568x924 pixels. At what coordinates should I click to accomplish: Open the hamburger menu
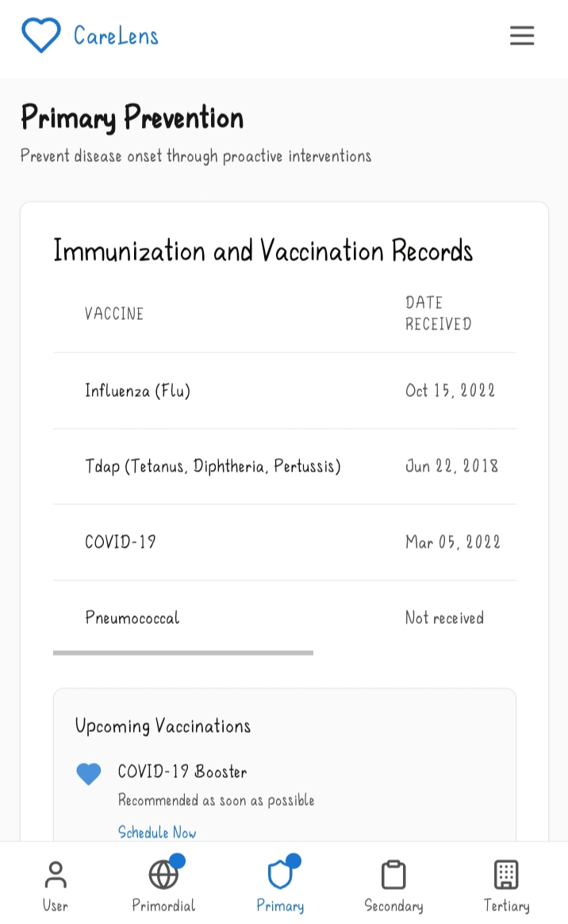[x=521, y=36]
